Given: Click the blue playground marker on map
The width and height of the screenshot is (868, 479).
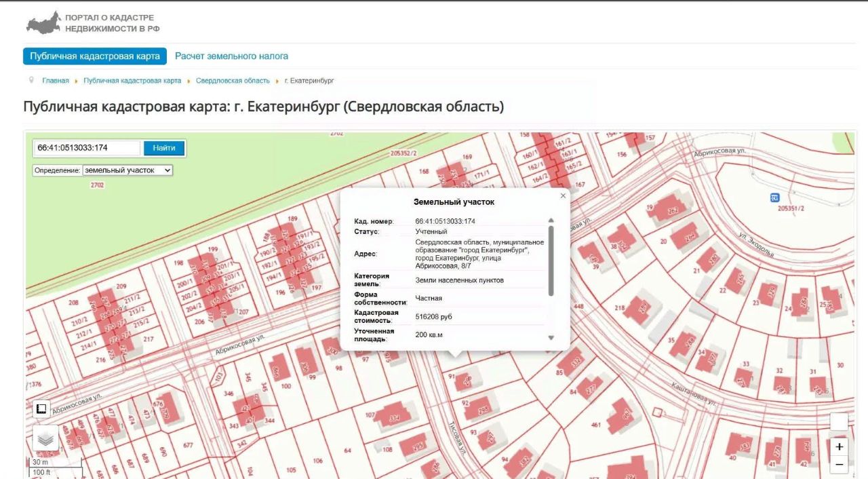Looking at the screenshot, I should click(x=774, y=197).
